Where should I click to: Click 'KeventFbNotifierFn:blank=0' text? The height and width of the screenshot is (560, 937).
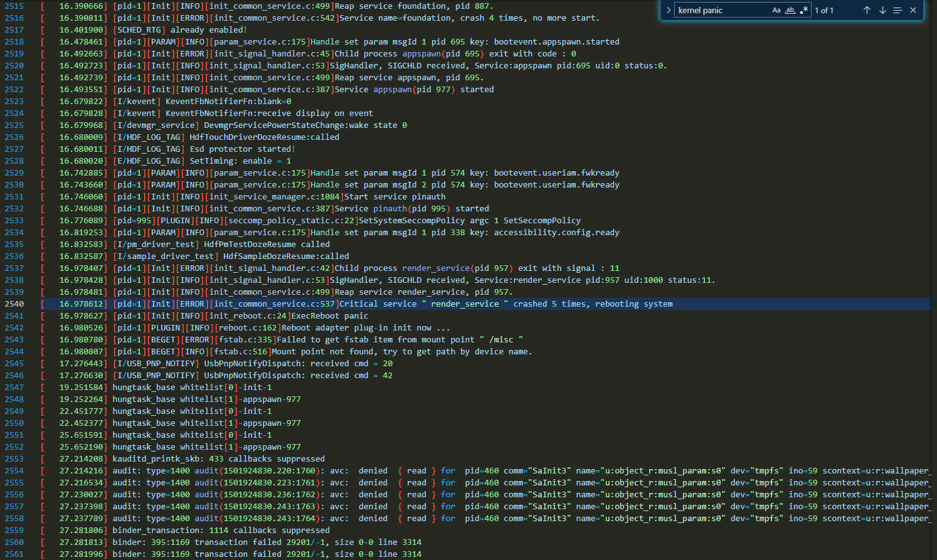[228, 101]
